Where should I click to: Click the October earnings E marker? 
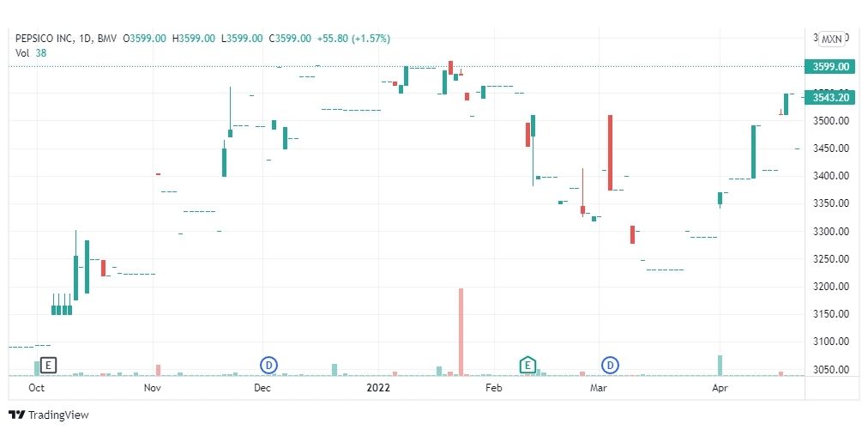click(49, 365)
